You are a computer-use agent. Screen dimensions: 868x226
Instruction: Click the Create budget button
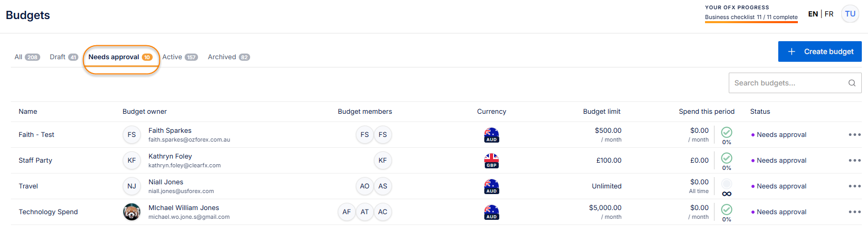coord(820,51)
